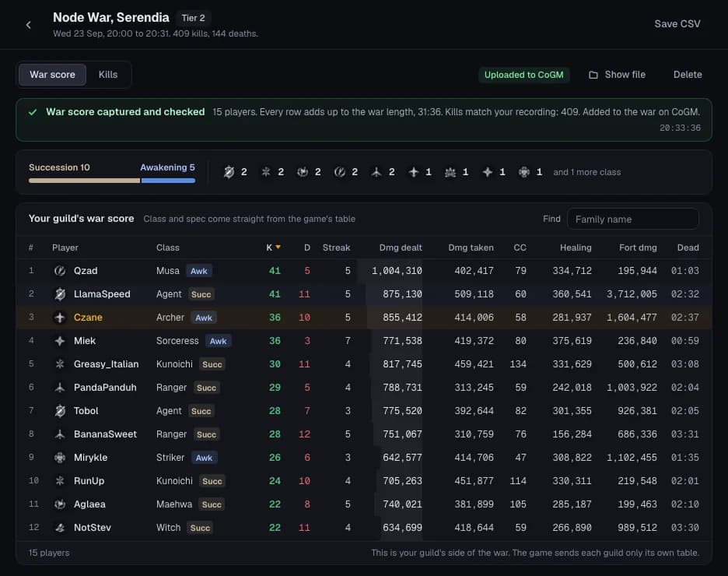
Task: Select the Archer class icon in the summary bar
Action: pyautogui.click(x=413, y=172)
